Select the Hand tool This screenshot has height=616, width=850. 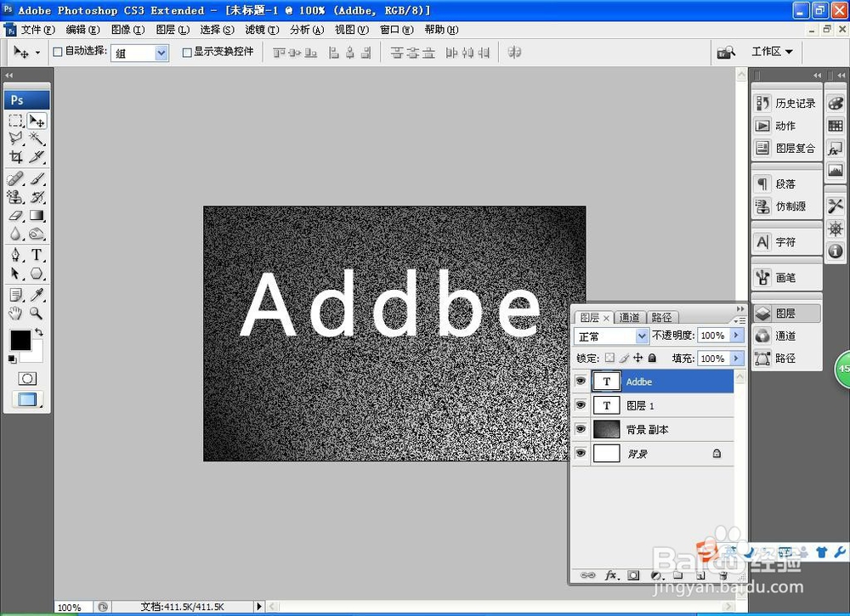[x=15, y=313]
